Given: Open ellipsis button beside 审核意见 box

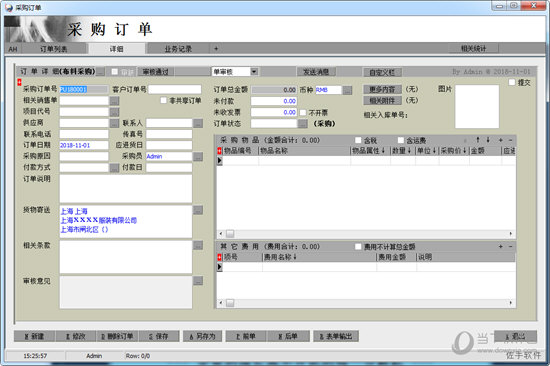Looking at the screenshot, I should (x=198, y=281).
